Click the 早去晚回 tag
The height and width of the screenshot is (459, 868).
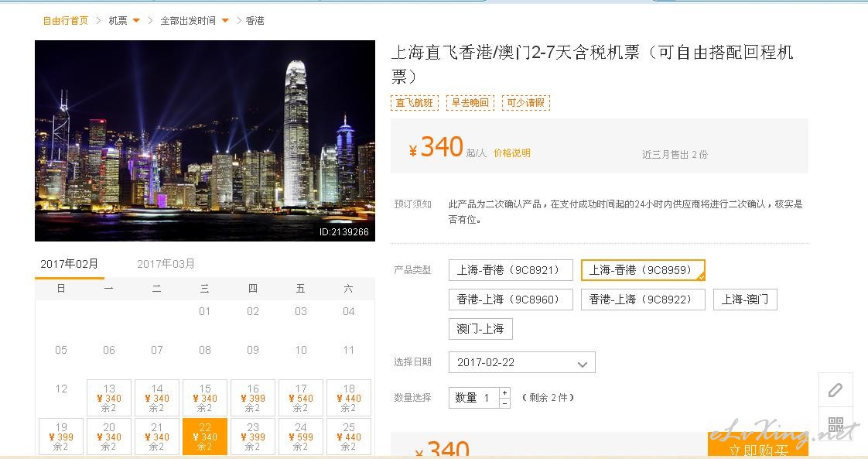click(470, 103)
